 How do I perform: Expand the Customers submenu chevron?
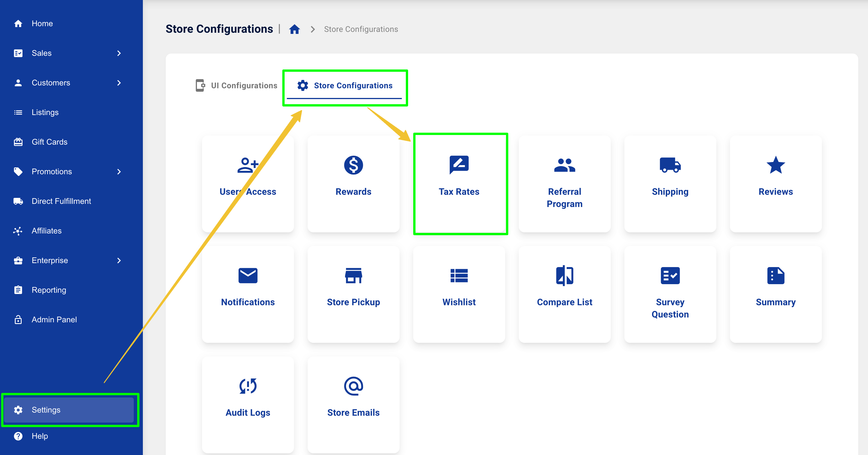119,83
